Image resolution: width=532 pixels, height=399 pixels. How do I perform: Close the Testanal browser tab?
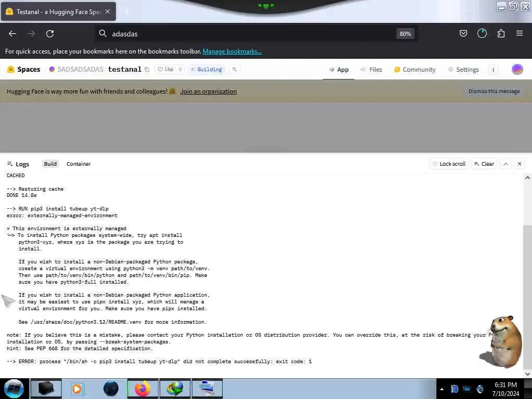pyautogui.click(x=108, y=11)
